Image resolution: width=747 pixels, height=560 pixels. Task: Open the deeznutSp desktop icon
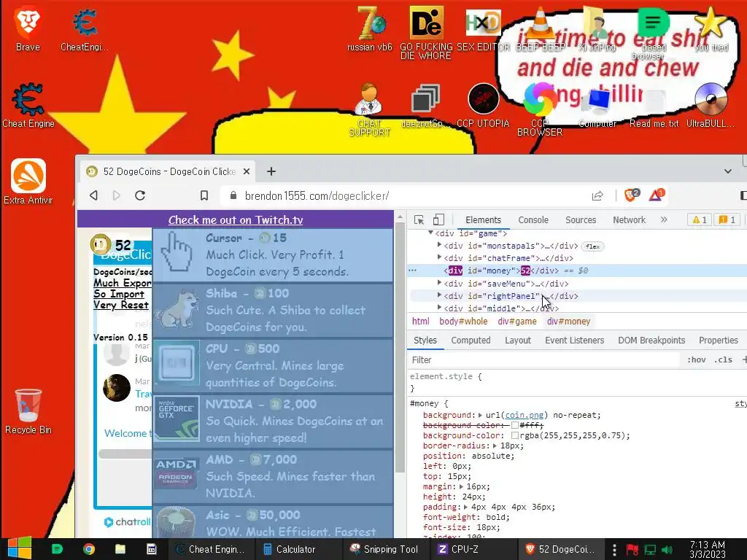[x=425, y=106]
